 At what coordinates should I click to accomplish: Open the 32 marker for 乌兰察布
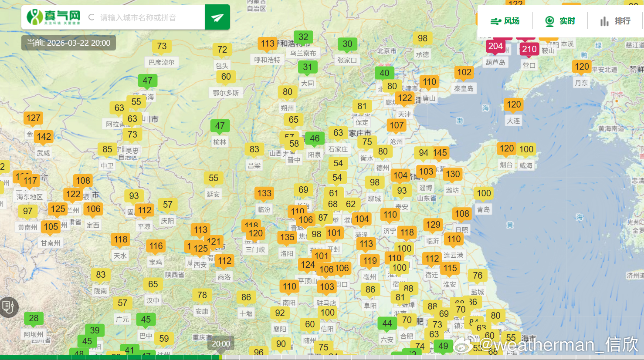pyautogui.click(x=303, y=37)
